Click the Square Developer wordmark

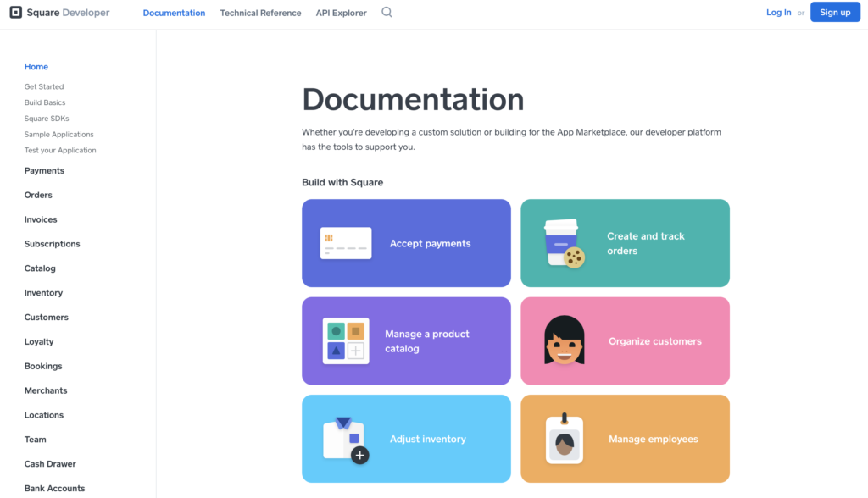(x=68, y=12)
